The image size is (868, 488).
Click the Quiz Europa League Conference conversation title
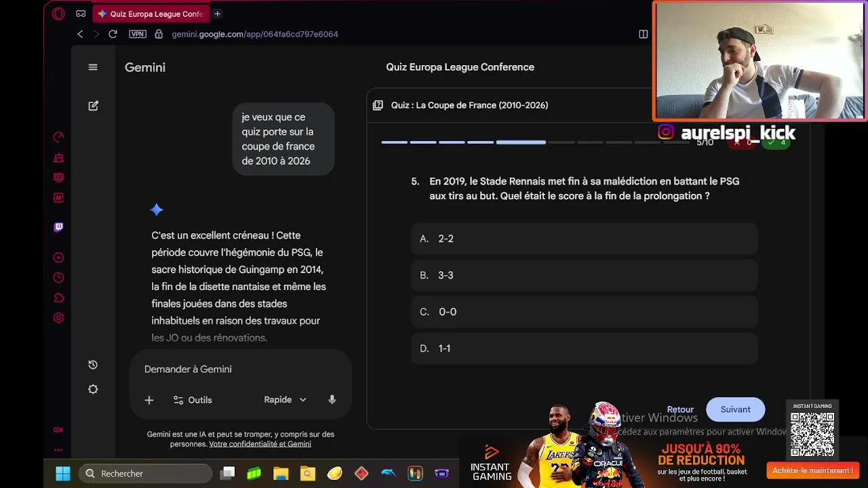tap(460, 67)
